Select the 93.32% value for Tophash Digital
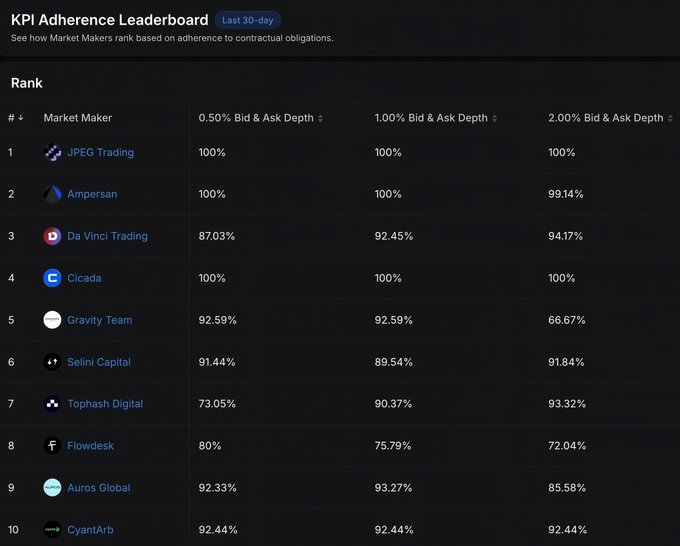Screen dimensions: 680x546 [567, 404]
